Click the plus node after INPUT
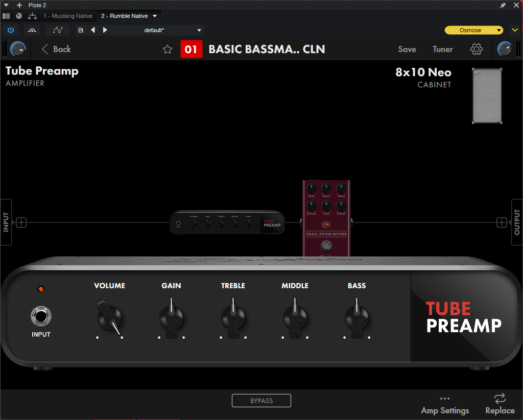This screenshot has width=523, height=420. pos(21,222)
